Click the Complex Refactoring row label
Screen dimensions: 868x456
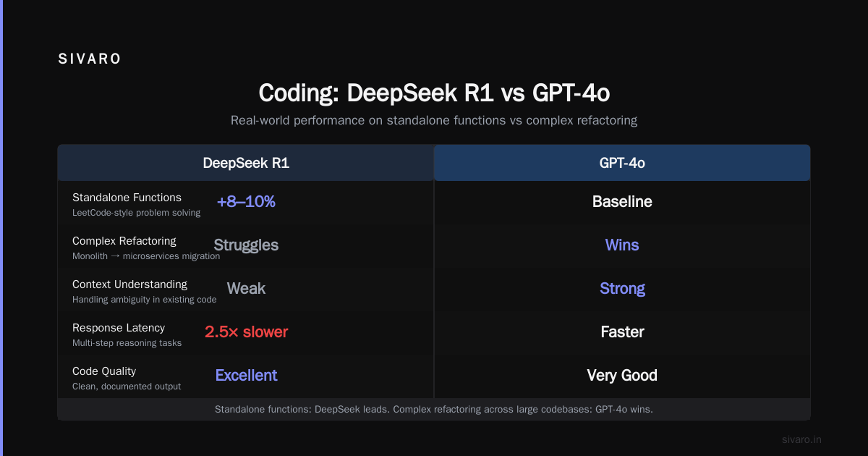[124, 241]
